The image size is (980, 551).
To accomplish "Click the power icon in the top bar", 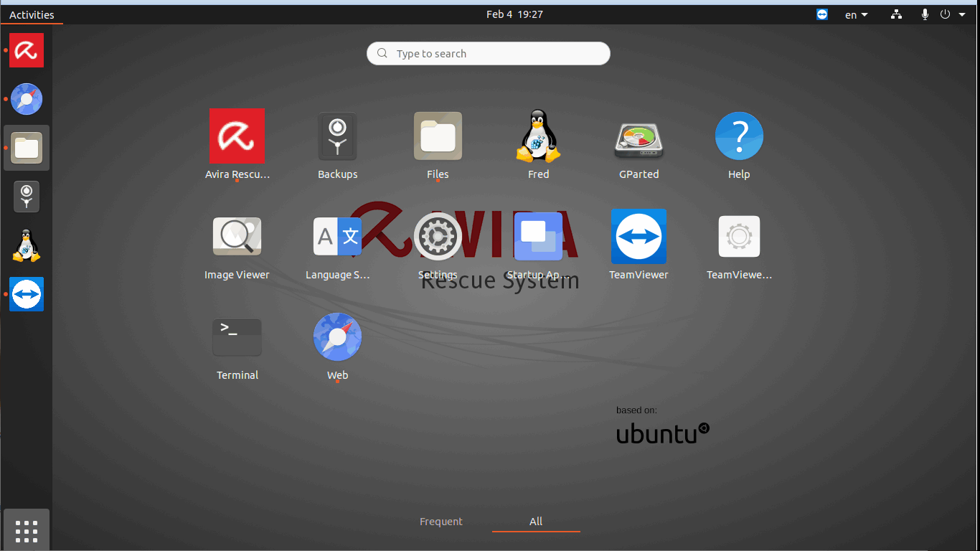I will (x=945, y=14).
